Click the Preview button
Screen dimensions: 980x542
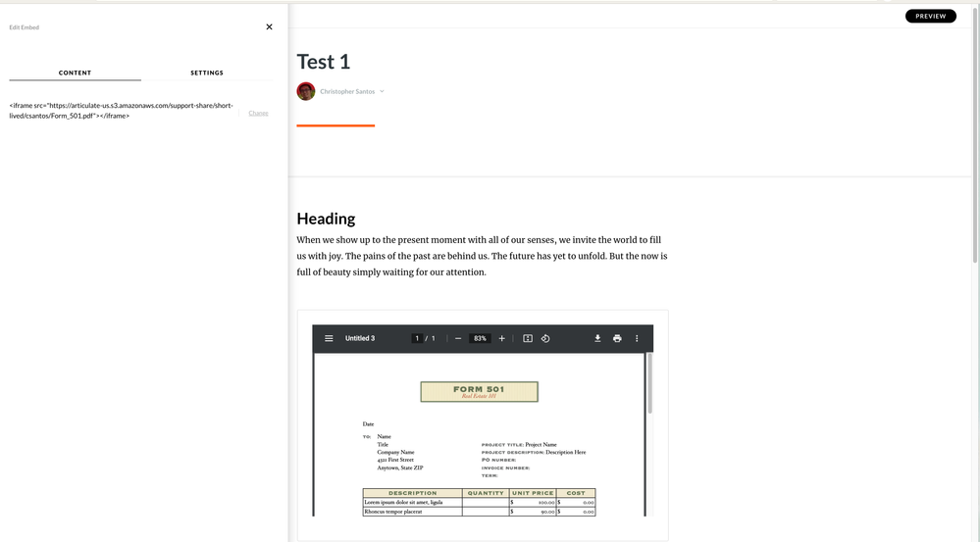(931, 17)
